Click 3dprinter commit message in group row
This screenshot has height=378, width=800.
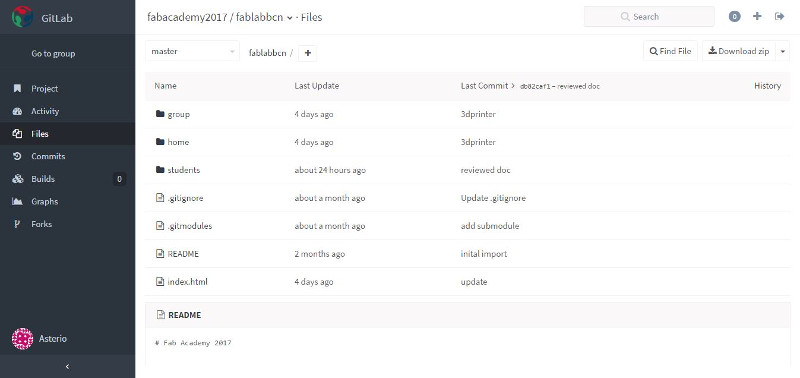(478, 114)
